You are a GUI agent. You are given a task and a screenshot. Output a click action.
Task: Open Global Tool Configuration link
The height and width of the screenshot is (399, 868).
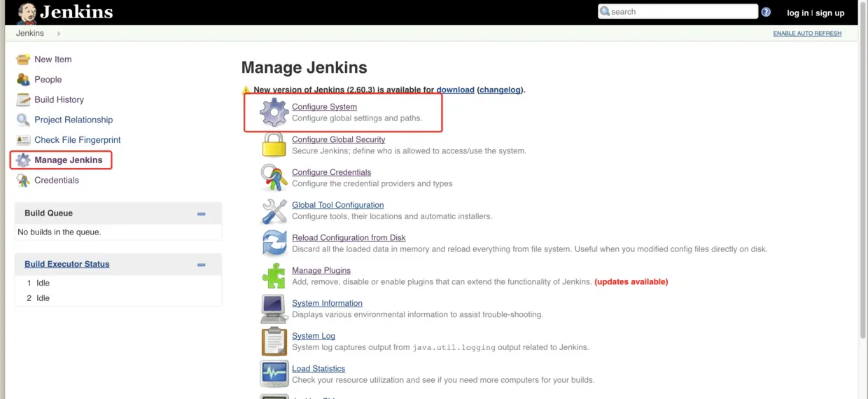(338, 205)
